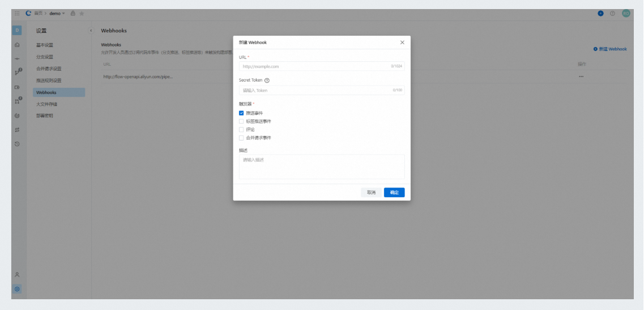Click the 取消 button
644x310 pixels.
[x=372, y=193]
